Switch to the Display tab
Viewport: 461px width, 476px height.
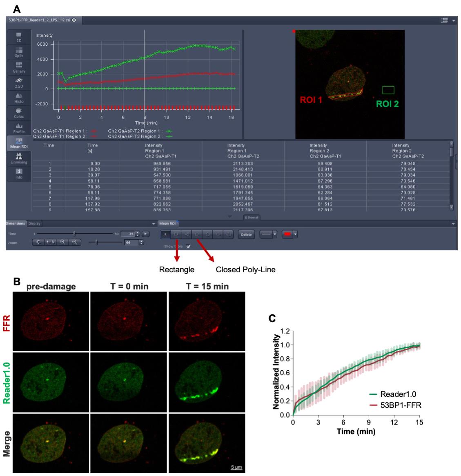coord(34,223)
